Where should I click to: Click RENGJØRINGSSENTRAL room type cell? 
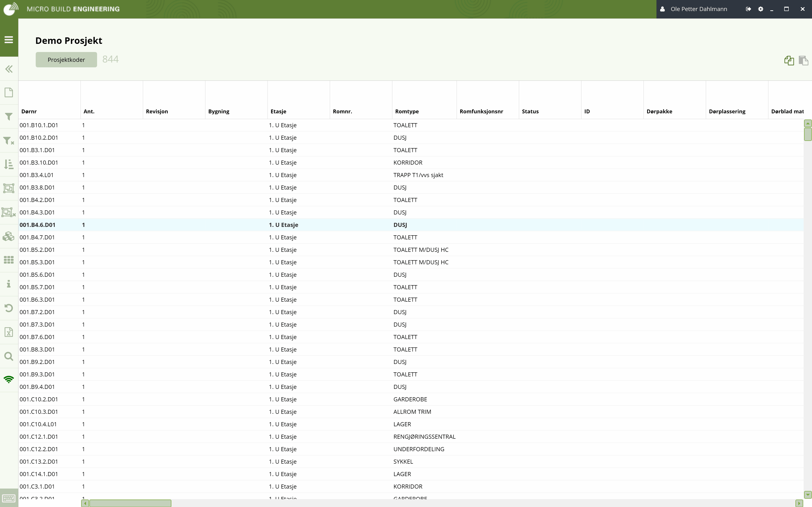[424, 437]
